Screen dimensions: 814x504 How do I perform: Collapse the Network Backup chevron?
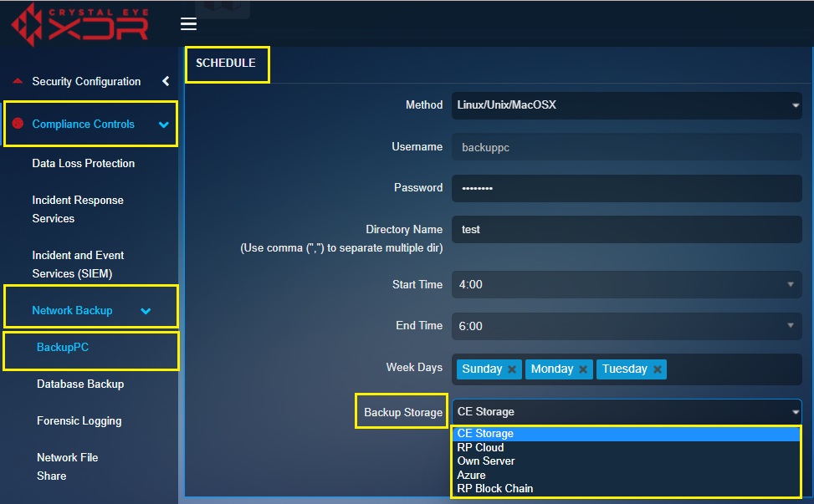pos(146,311)
